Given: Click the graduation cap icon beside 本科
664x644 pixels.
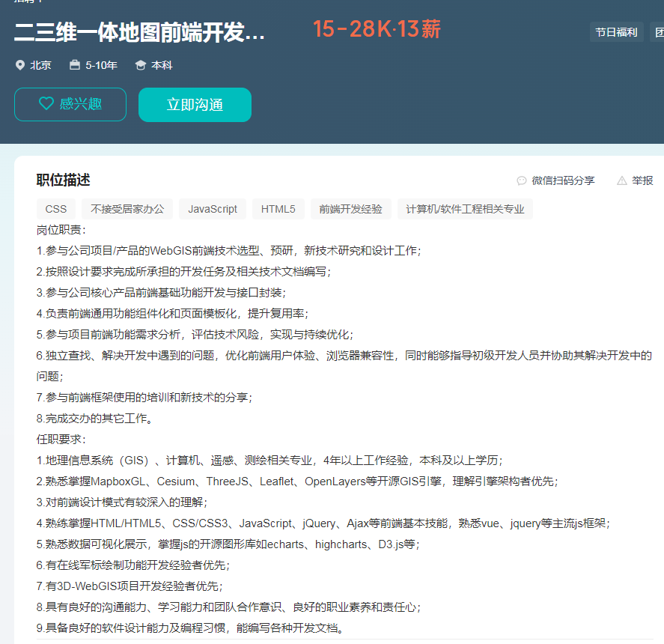Looking at the screenshot, I should 141,65.
